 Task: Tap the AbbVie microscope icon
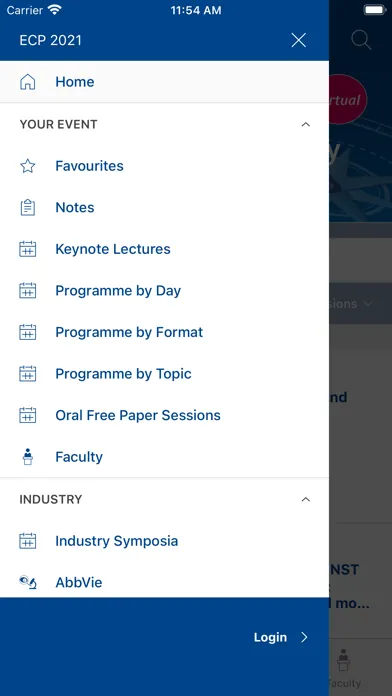28,582
